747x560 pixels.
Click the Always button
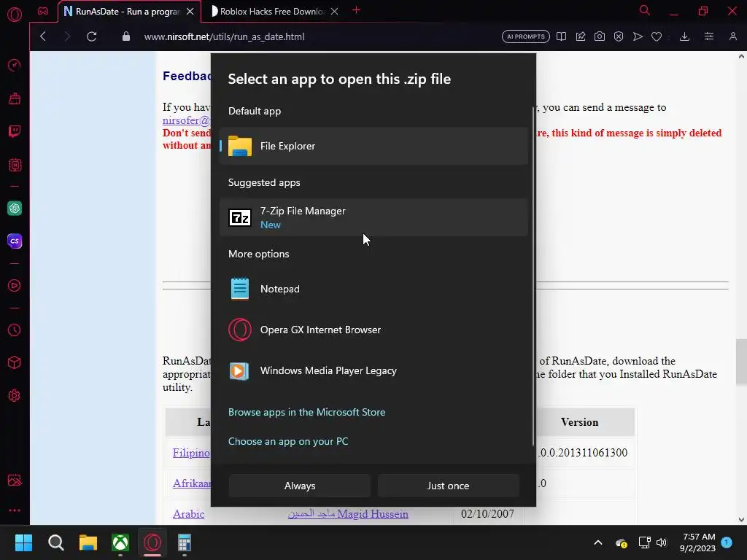click(x=300, y=486)
